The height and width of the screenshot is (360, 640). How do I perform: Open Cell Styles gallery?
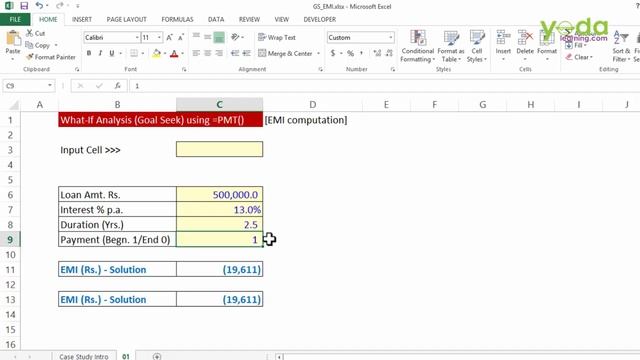click(x=476, y=46)
